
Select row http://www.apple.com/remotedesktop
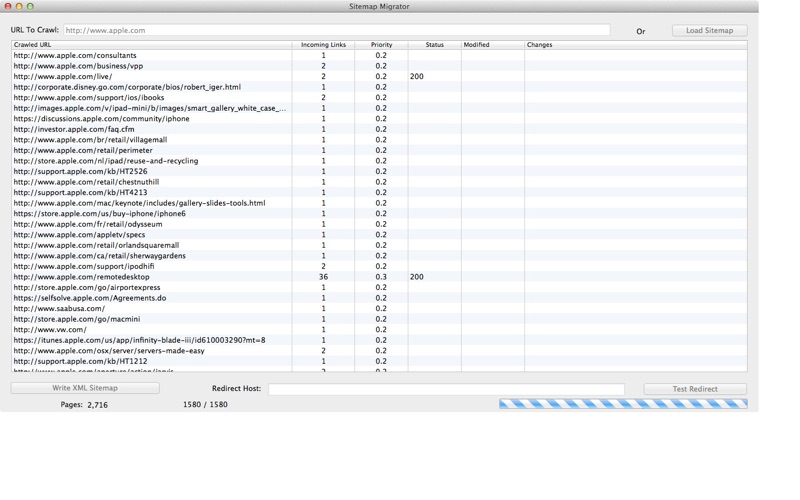coord(379,277)
